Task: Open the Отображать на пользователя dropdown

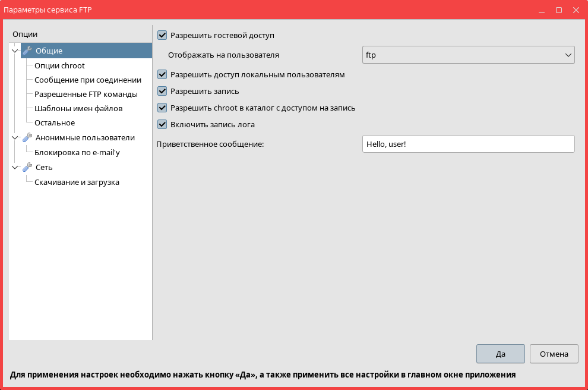Action: coord(468,55)
